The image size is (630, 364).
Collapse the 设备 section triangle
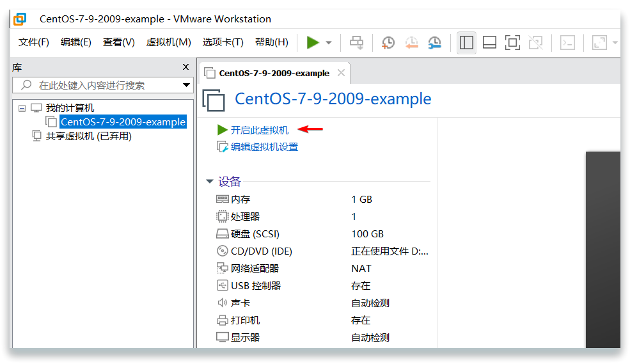[209, 182]
